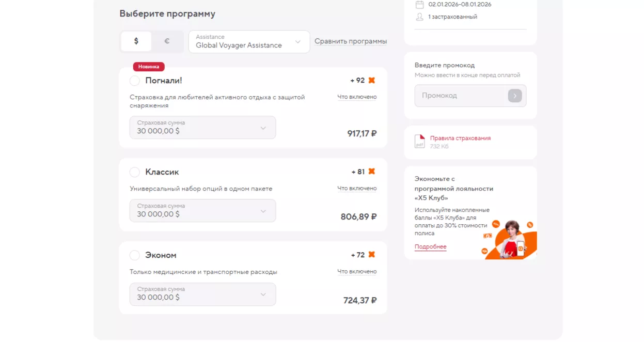Open the Сравнить программы link
Viewport: 644px width, 342px height.
click(351, 41)
